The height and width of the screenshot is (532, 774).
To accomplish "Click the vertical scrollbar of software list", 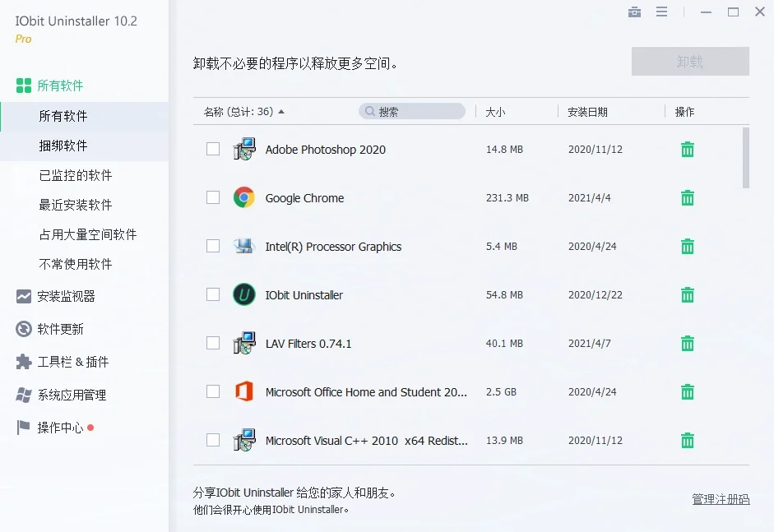I will click(746, 157).
